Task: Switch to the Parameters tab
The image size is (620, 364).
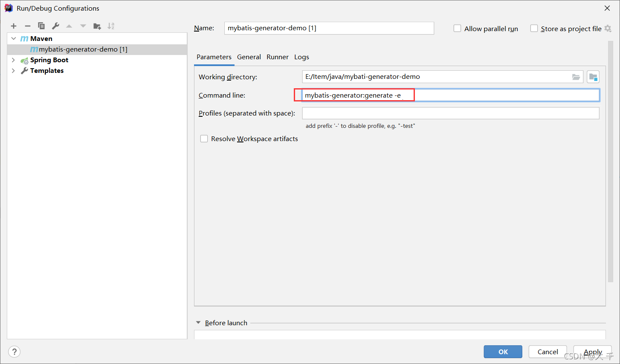Action: (214, 57)
